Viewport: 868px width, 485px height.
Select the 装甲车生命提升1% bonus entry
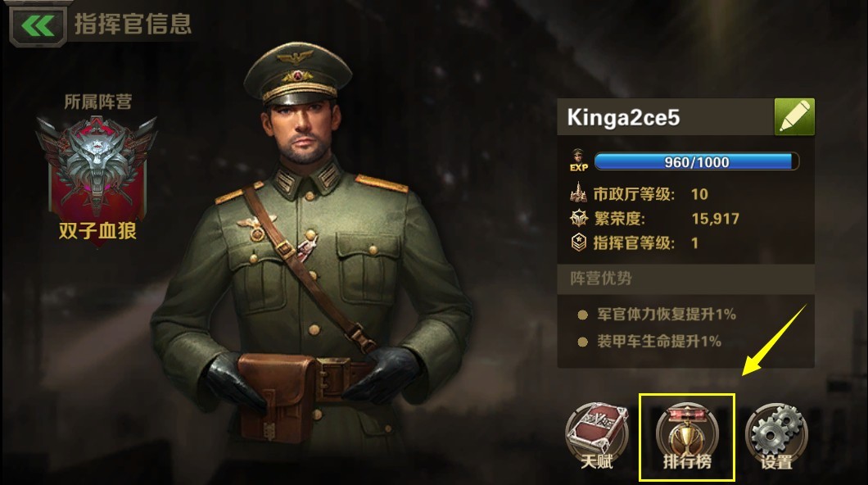[x=649, y=341]
